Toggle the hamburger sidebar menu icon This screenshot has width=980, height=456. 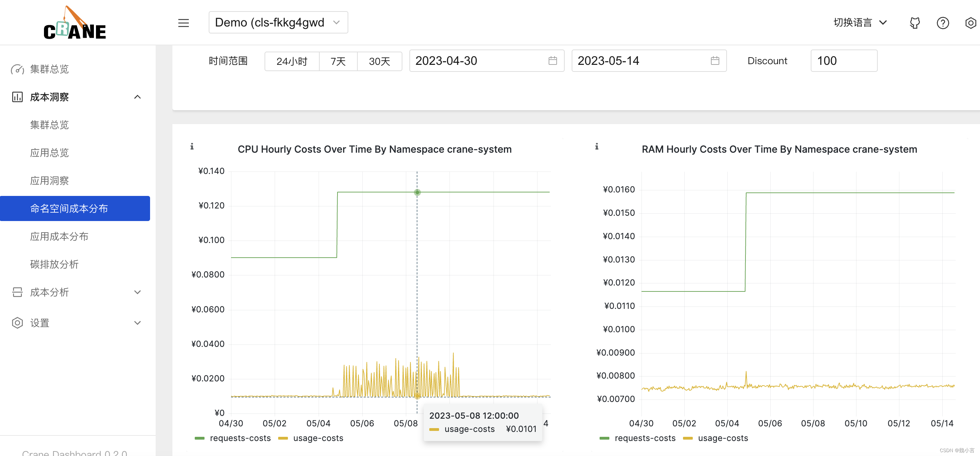click(183, 23)
